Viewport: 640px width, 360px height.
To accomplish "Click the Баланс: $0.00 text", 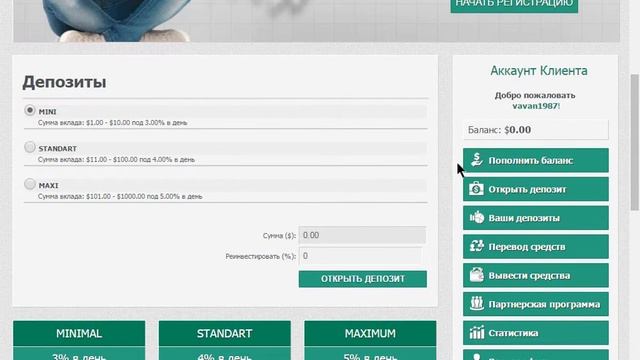I will tap(499, 130).
